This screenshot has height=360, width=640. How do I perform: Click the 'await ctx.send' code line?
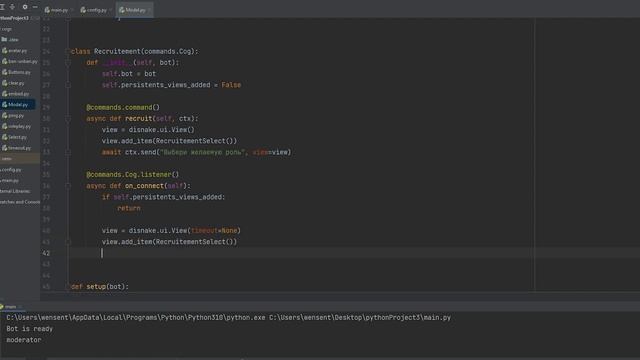(x=197, y=152)
